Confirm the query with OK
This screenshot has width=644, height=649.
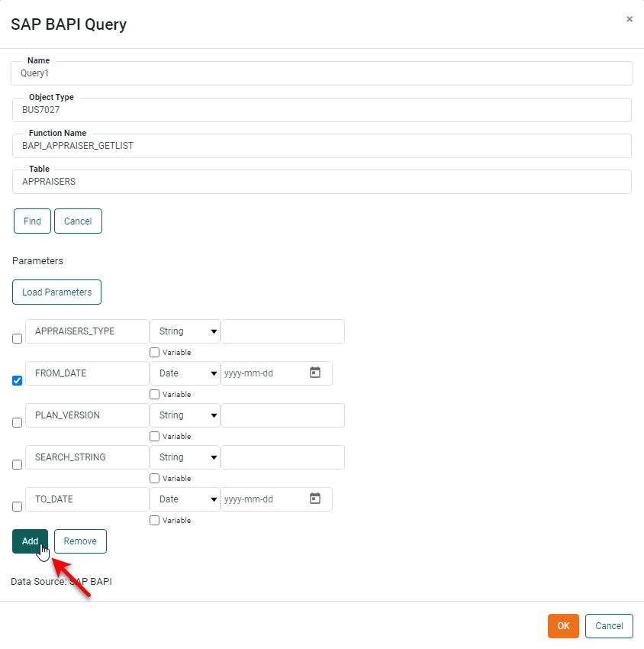(563, 625)
